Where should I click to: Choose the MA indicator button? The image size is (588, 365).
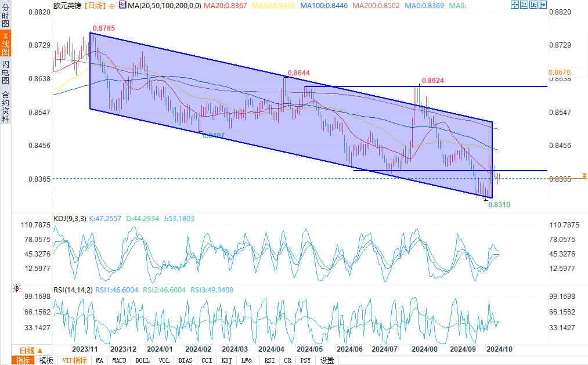[99, 360]
